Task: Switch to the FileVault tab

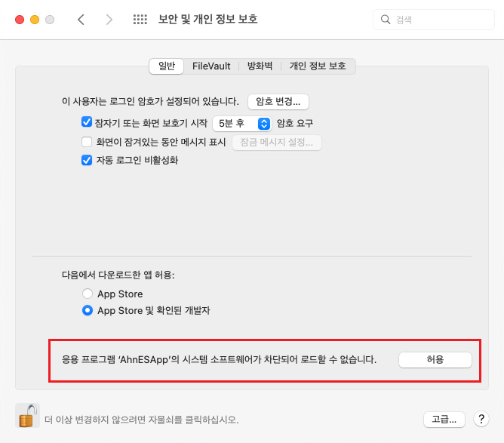Action: 211,66
